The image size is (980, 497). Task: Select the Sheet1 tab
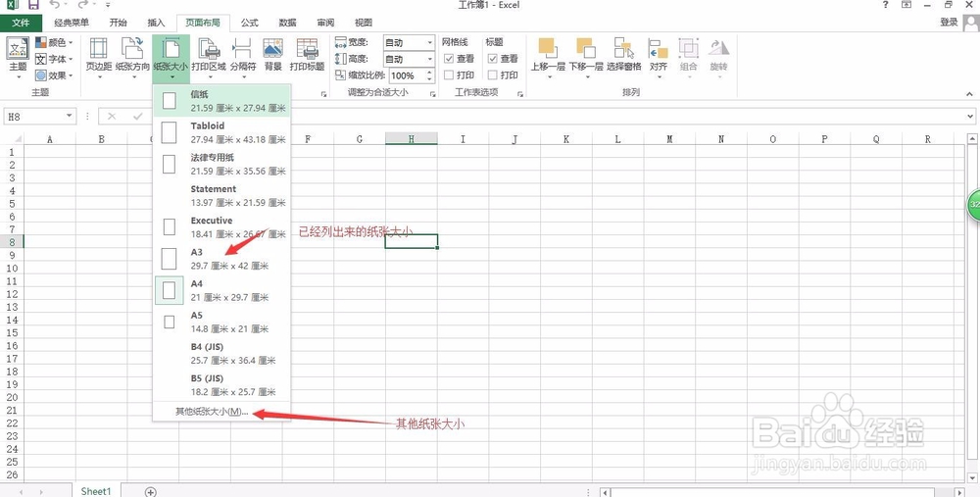tap(96, 491)
